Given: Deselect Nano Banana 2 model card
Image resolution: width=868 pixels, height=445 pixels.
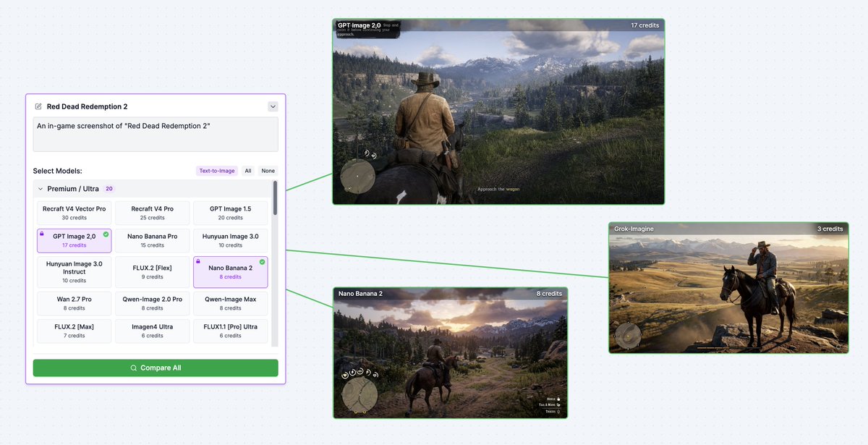Looking at the screenshot, I should 230,272.
